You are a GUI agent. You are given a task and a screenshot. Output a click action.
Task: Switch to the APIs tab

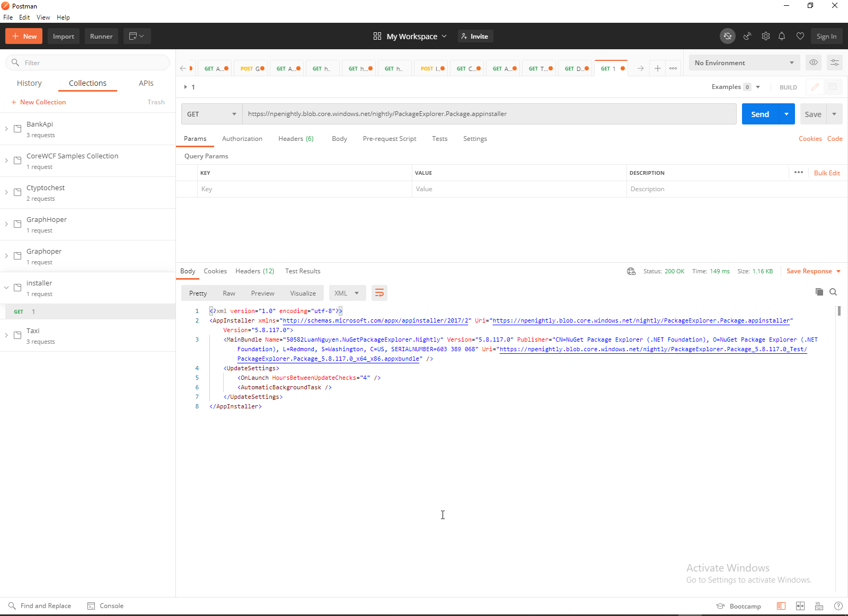coord(146,83)
